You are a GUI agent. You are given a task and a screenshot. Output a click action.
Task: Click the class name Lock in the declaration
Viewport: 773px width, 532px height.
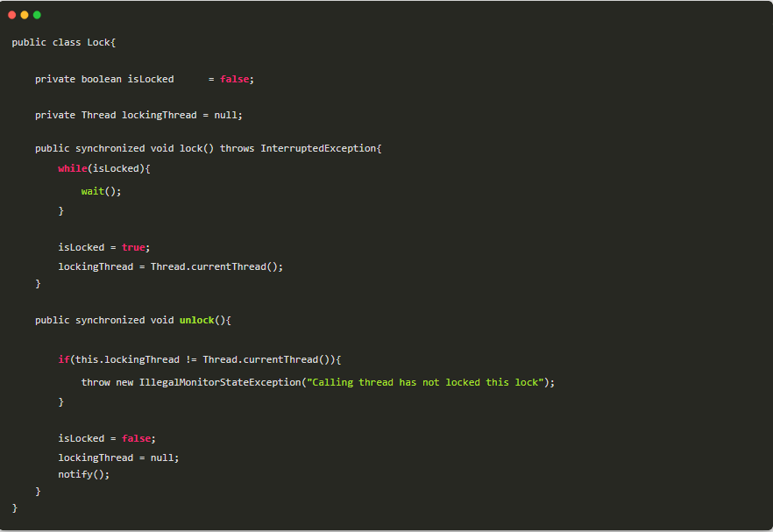coord(98,42)
